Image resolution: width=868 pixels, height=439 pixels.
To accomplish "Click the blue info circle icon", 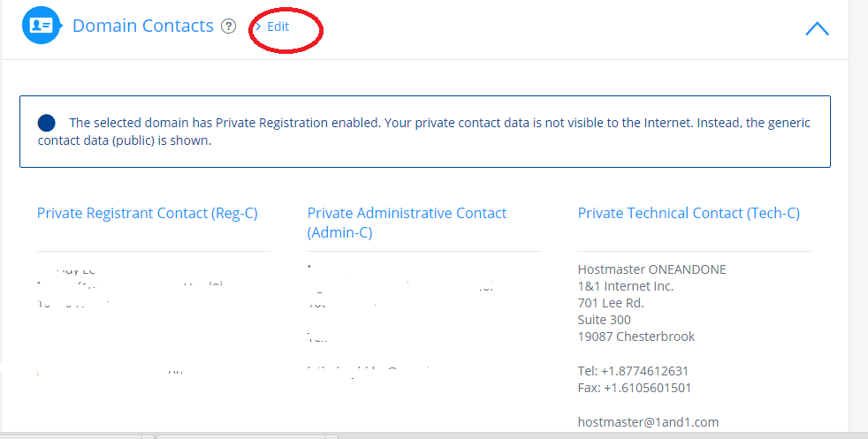I will click(x=47, y=124).
